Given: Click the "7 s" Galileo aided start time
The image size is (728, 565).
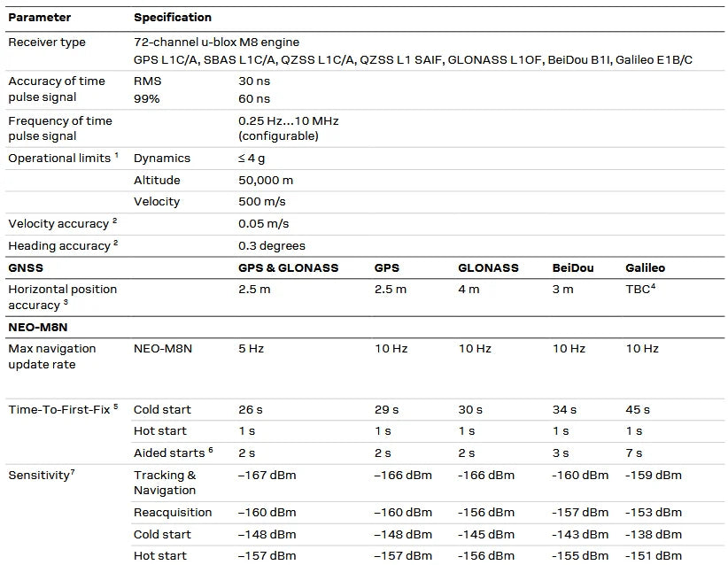Looking at the screenshot, I should [634, 453].
